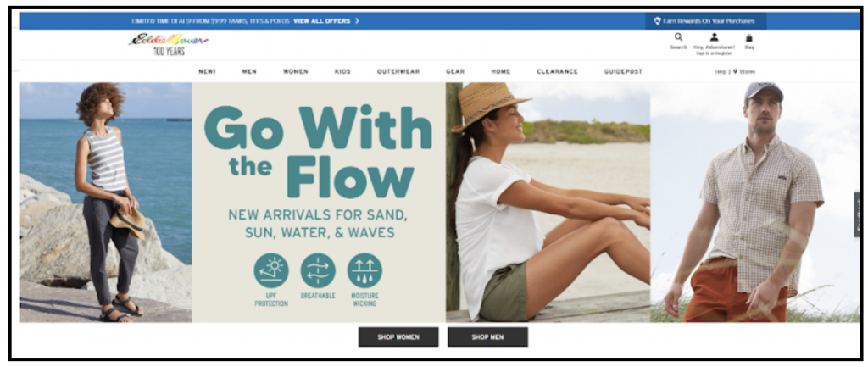Viewport: 868px width, 367px height.
Task: Click the Eddie Bauer 100 Years logo
Action: click(169, 45)
